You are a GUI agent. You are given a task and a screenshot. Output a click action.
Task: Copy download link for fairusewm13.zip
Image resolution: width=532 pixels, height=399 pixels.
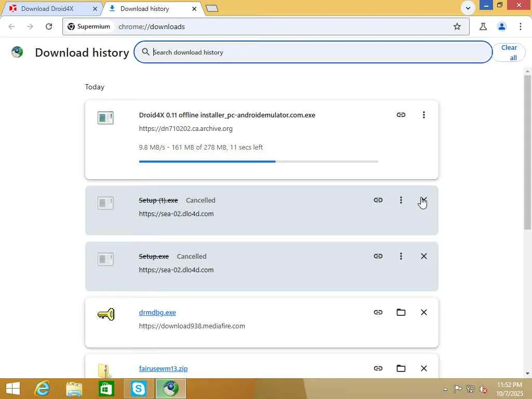(378, 368)
